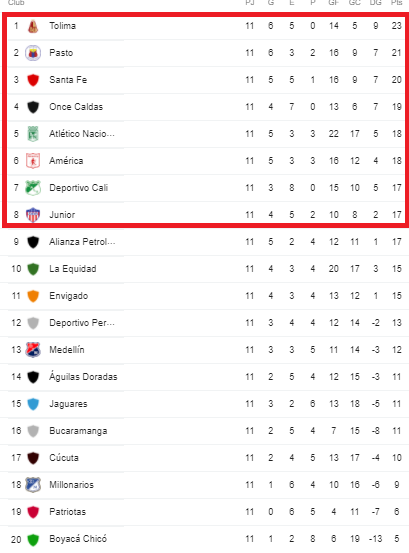Click the Deportivo Cali green crest
The image size is (409, 553).
point(33,188)
